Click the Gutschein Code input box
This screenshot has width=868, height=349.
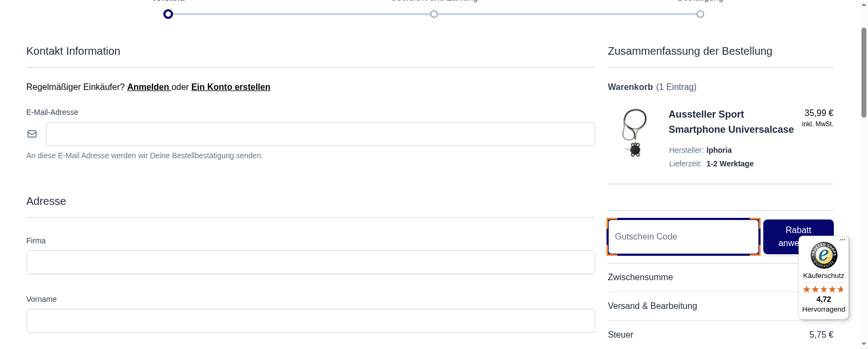683,237
